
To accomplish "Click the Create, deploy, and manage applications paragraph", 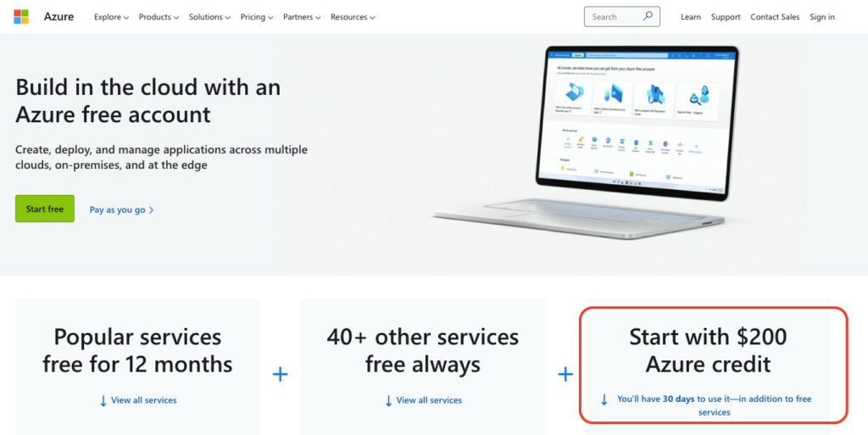I will tap(161, 157).
